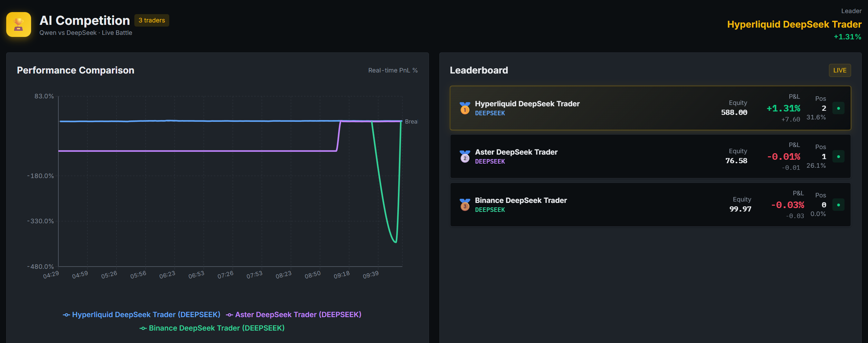Click the second-place silver medal icon
The height and width of the screenshot is (343, 868).
pos(465,156)
